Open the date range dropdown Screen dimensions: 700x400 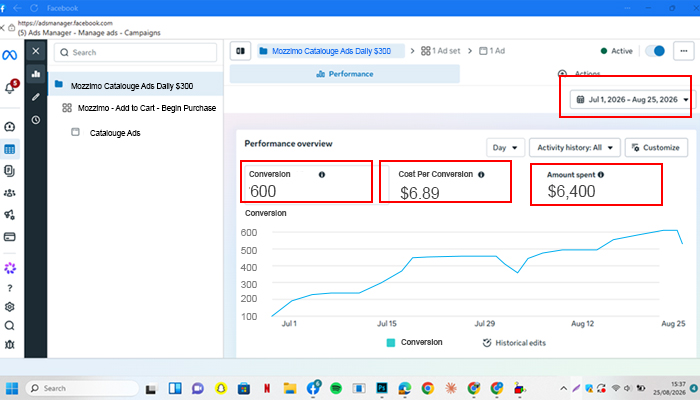[633, 100]
